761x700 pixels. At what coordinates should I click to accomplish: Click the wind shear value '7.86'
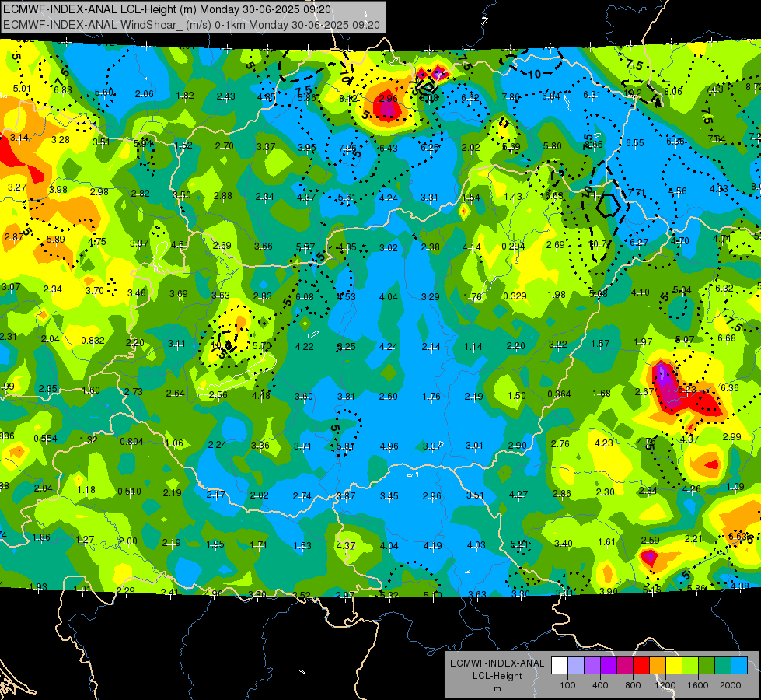511,97
